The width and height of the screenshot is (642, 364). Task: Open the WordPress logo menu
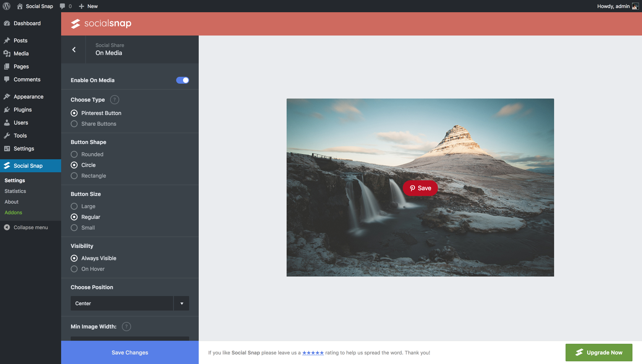tap(6, 6)
